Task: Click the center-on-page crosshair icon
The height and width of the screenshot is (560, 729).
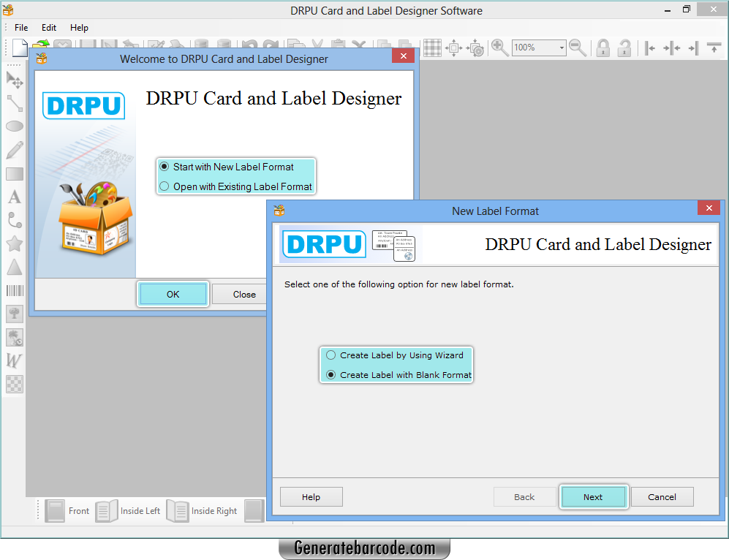Action: click(454, 48)
